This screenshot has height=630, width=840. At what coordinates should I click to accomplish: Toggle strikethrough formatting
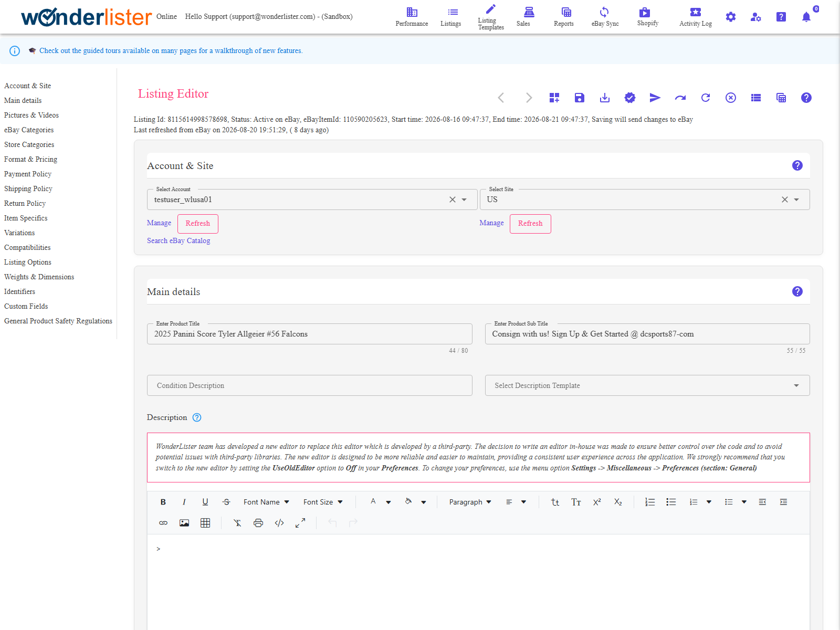tap(226, 502)
